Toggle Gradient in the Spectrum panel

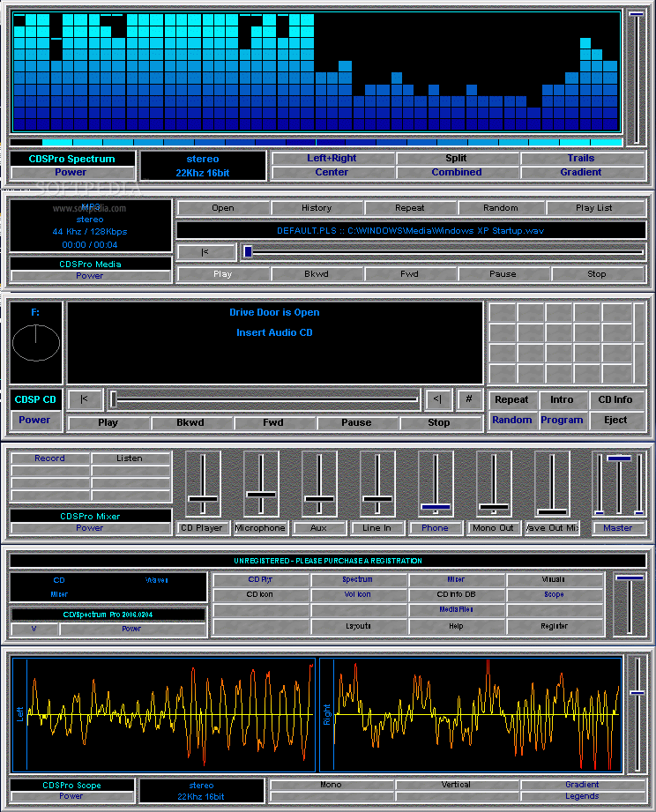pyautogui.click(x=581, y=173)
